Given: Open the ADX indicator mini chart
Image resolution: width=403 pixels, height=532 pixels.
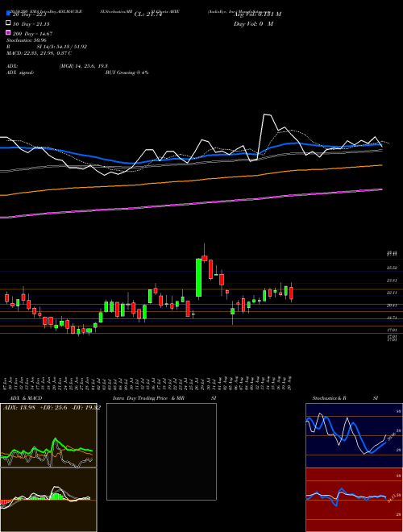Looking at the screenshot, I should coord(48,435).
